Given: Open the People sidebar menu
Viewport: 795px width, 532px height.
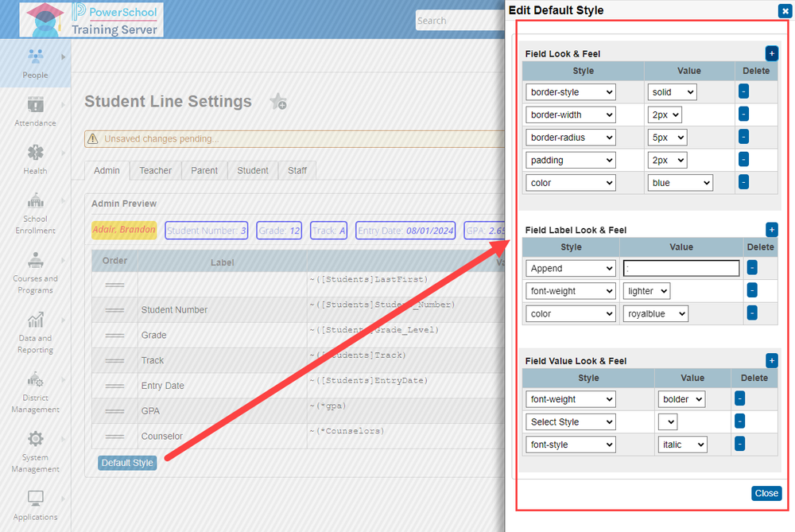Looking at the screenshot, I should click(35, 64).
